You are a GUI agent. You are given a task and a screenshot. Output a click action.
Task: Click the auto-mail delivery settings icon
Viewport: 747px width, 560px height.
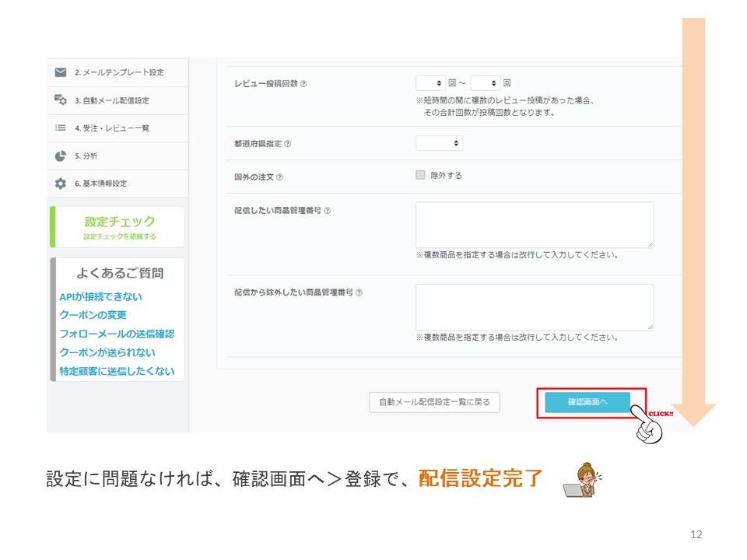pyautogui.click(x=61, y=100)
